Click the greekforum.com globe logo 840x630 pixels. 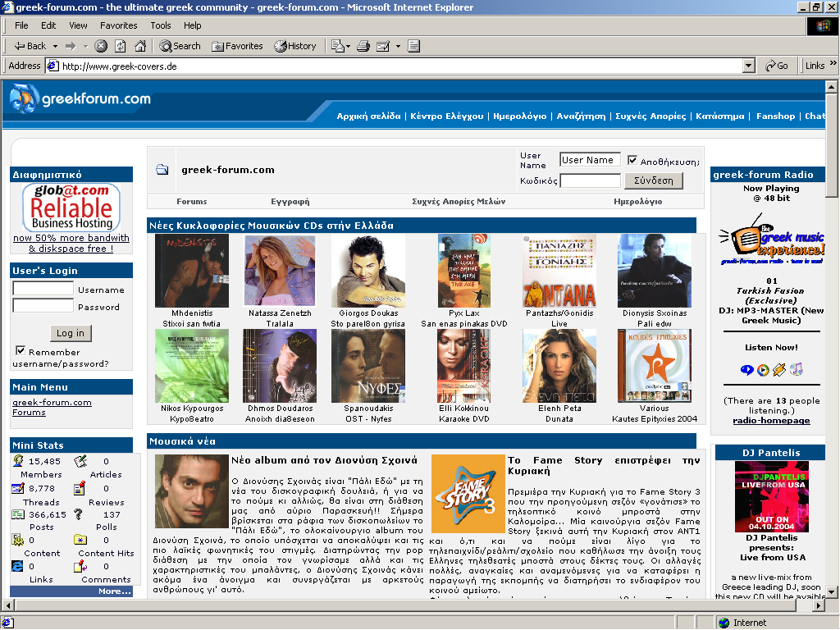(x=24, y=98)
